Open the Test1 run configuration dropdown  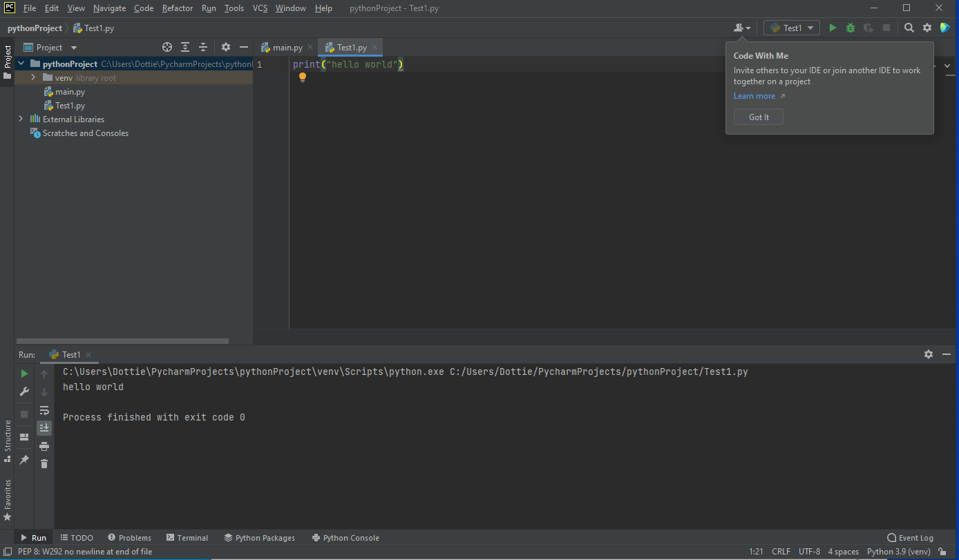[792, 28]
